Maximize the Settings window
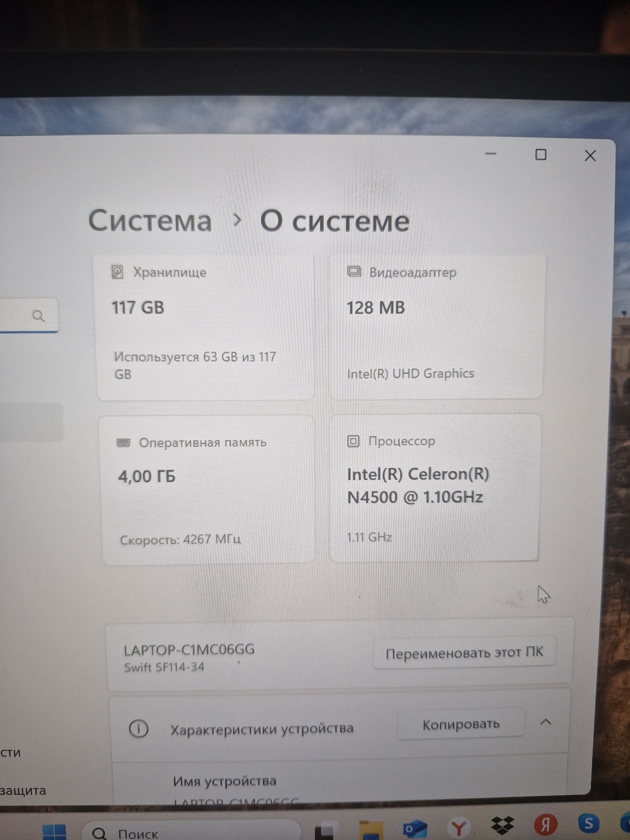The width and height of the screenshot is (630, 840). pos(541,155)
